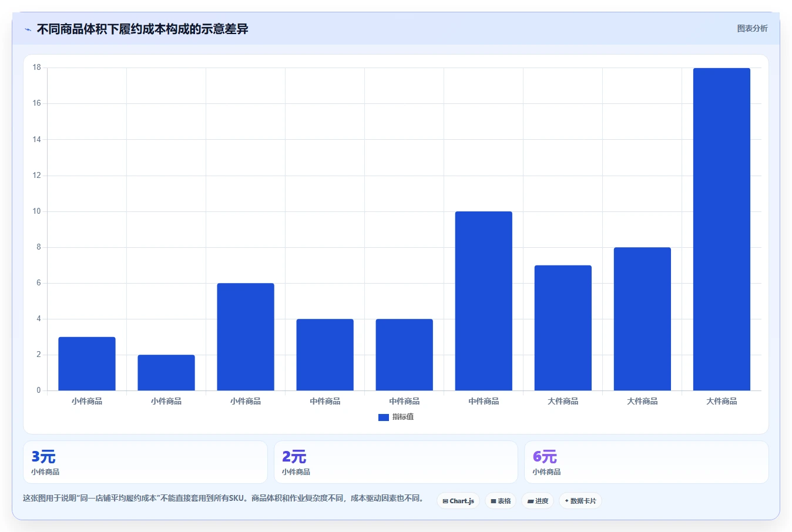
Task: Toggle the 指标值 legend color box
Action: point(384,417)
